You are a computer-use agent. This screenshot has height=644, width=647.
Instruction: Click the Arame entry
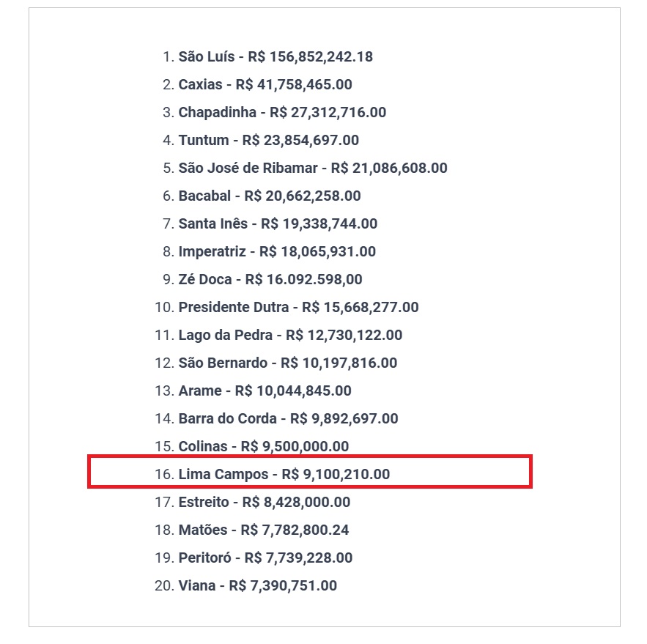tap(265, 391)
